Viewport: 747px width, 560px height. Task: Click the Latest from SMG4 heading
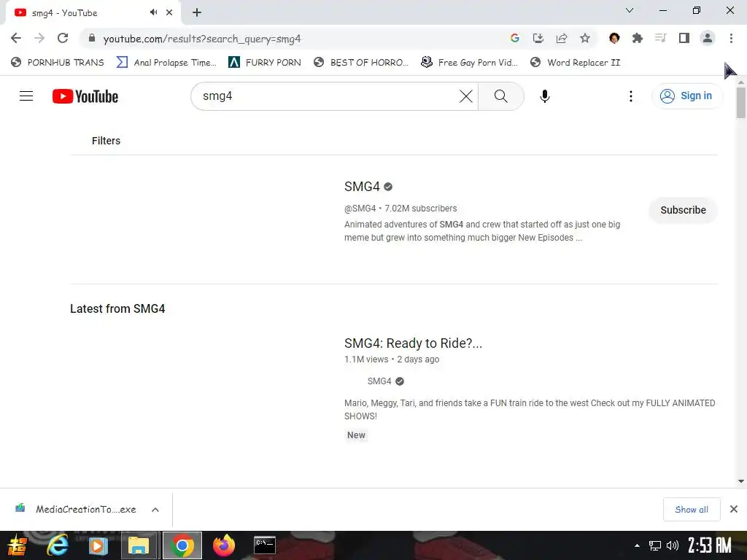coord(117,308)
